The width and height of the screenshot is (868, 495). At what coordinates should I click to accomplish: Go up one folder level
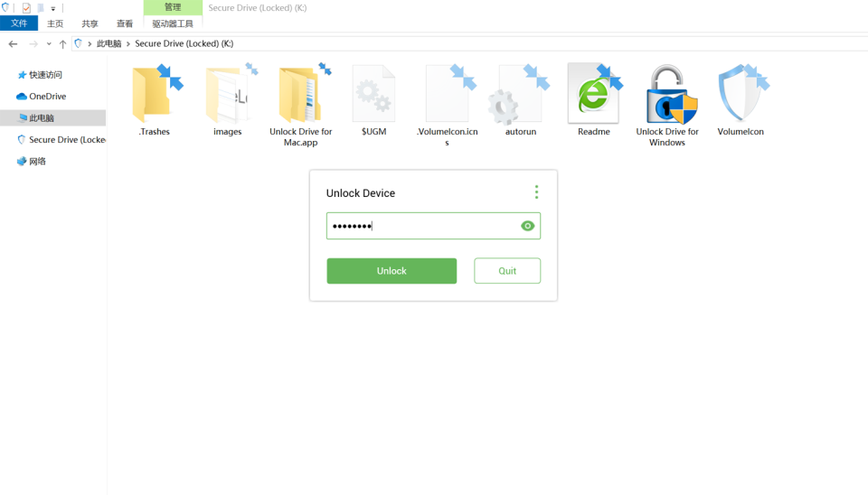point(62,43)
